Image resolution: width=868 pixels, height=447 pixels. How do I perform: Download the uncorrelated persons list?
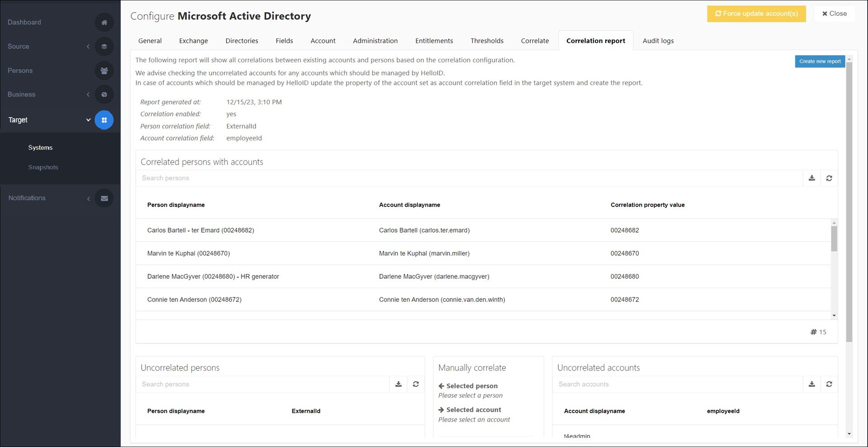click(x=398, y=384)
